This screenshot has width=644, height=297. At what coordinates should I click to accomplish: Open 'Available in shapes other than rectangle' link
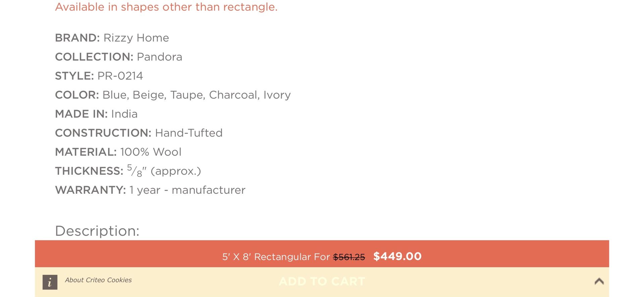[x=166, y=7]
